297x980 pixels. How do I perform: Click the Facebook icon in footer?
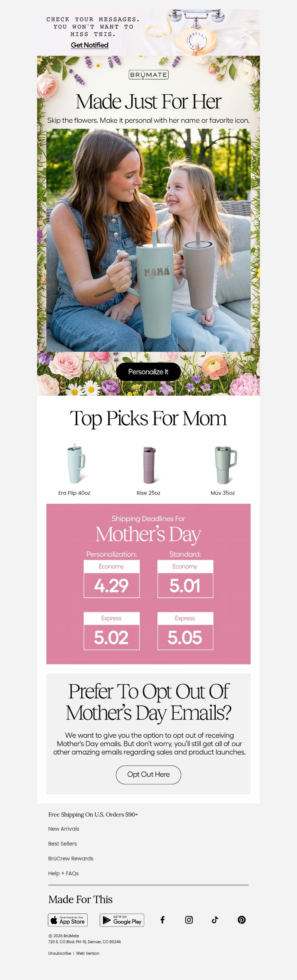pos(162,919)
